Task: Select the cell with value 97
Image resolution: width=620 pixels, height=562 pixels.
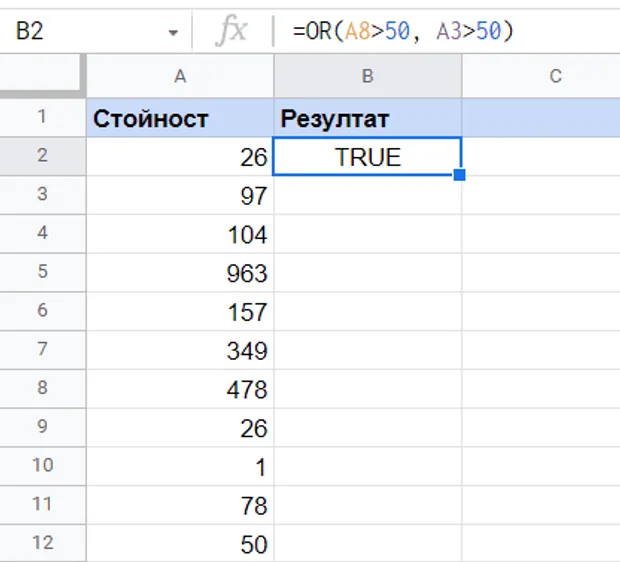Action: [x=180, y=195]
